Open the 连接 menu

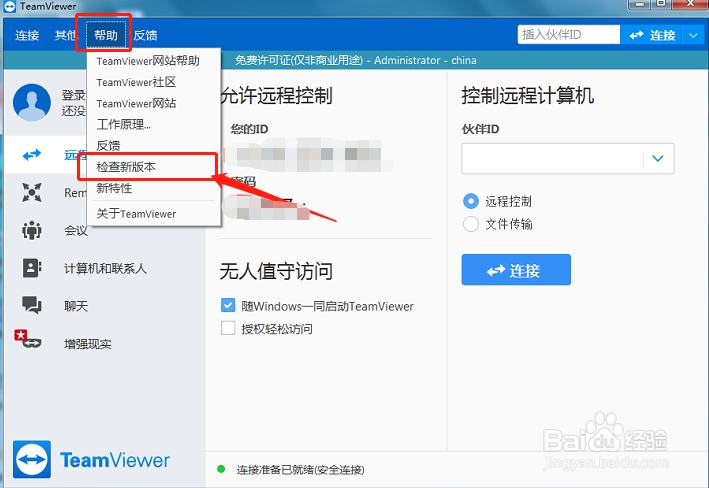point(27,35)
